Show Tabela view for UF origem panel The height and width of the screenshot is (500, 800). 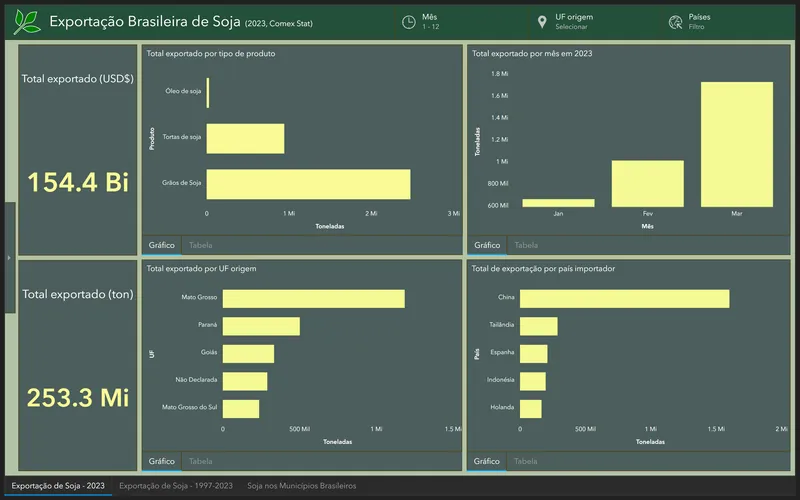[201, 461]
